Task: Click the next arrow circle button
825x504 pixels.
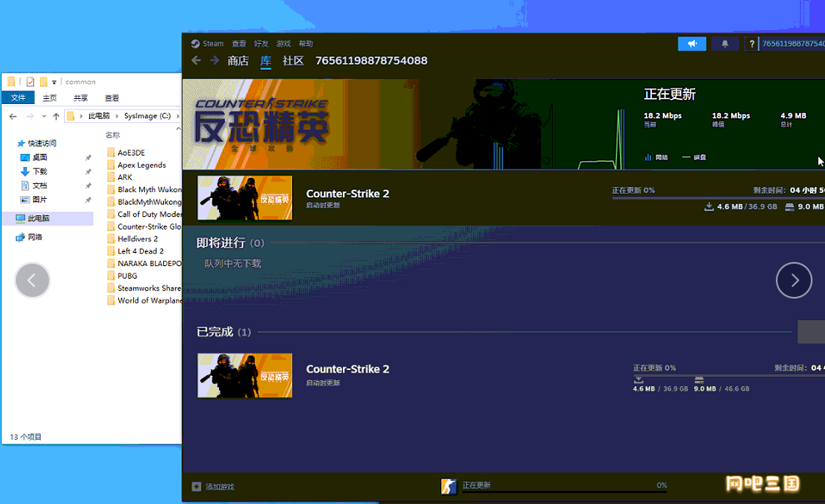Action: (794, 280)
